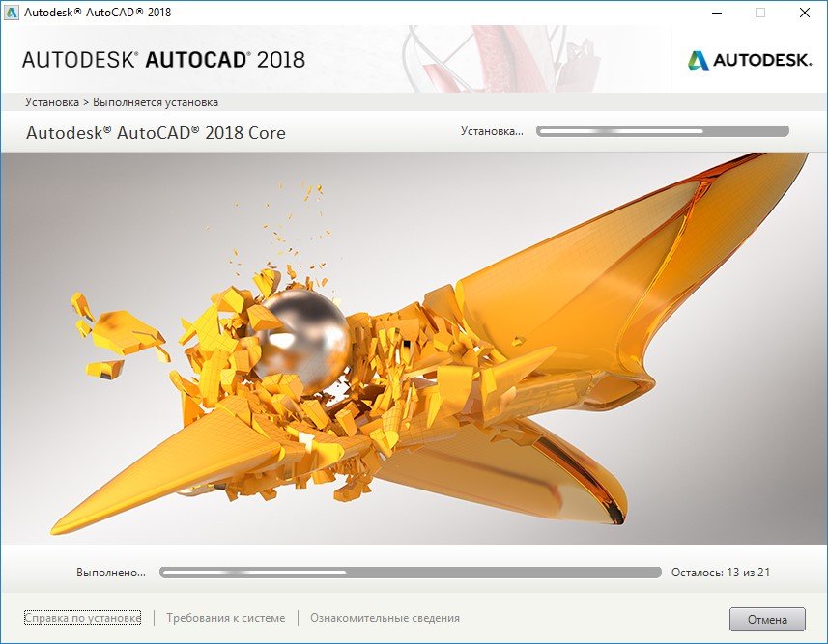Minimize the installer window
The height and width of the screenshot is (644, 828).
(x=717, y=13)
